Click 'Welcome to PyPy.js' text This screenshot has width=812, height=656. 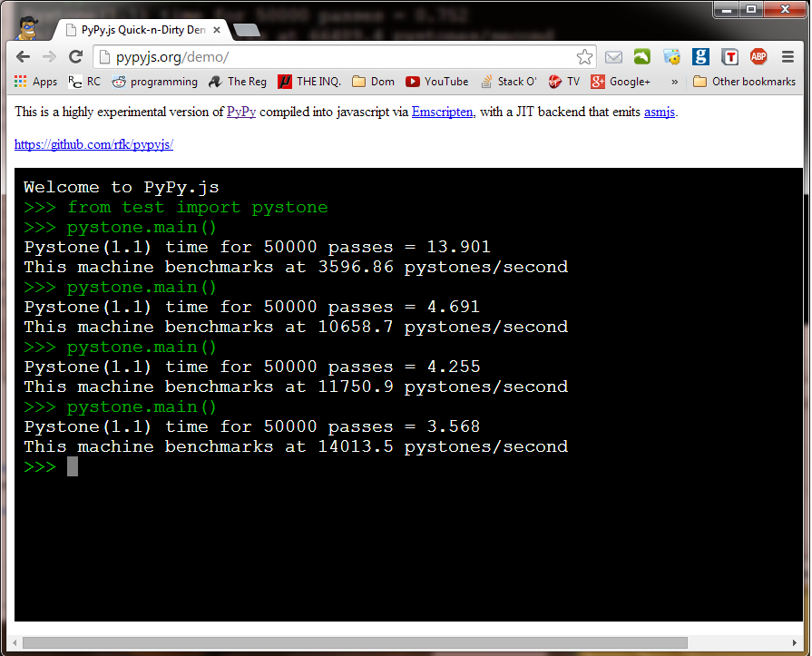click(122, 187)
